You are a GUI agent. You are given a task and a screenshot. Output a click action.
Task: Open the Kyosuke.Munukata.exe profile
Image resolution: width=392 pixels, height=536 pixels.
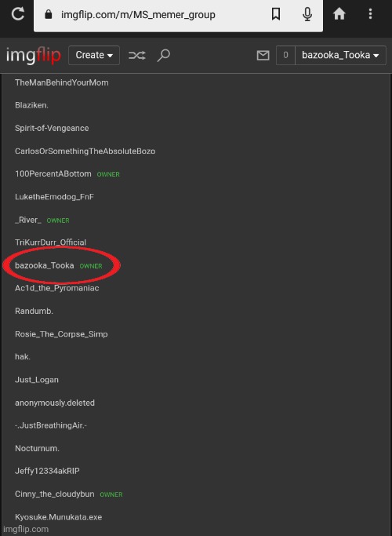(x=58, y=517)
